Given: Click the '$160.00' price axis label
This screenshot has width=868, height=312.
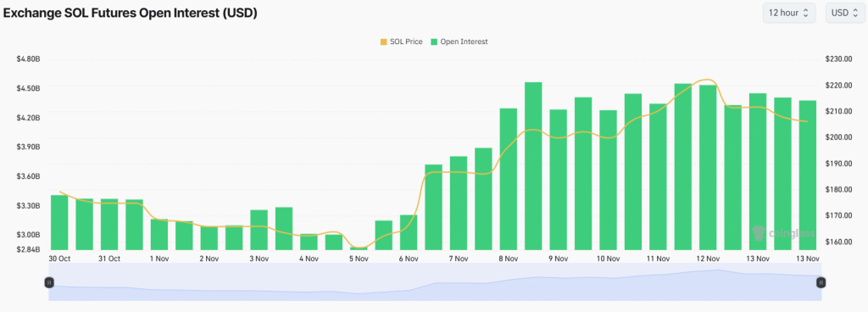Looking at the screenshot, I should click(x=838, y=242).
